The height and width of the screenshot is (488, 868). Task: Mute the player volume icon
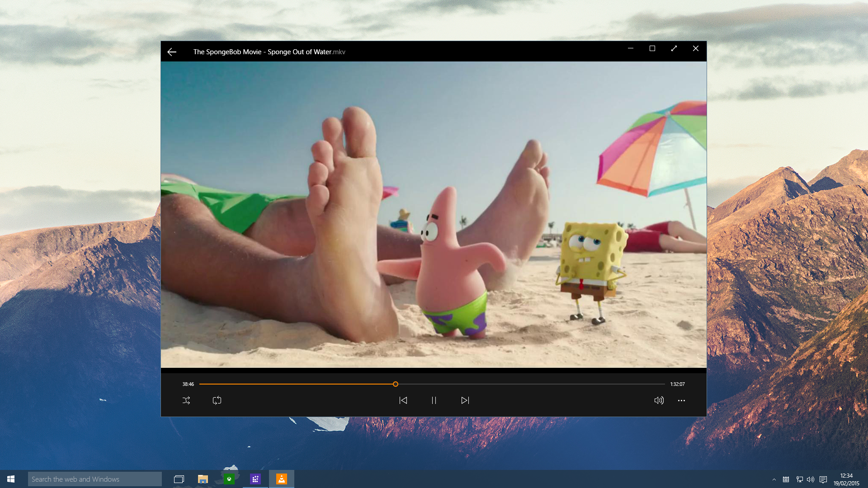(659, 400)
